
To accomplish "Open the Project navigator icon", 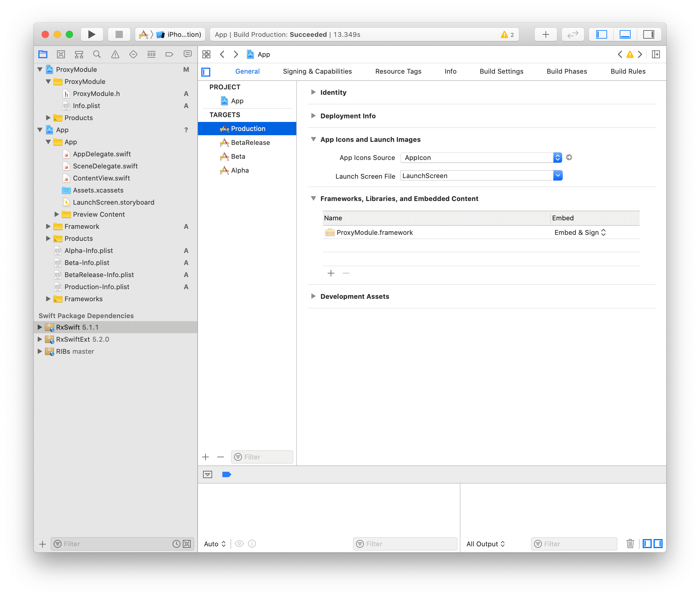I will (x=43, y=54).
